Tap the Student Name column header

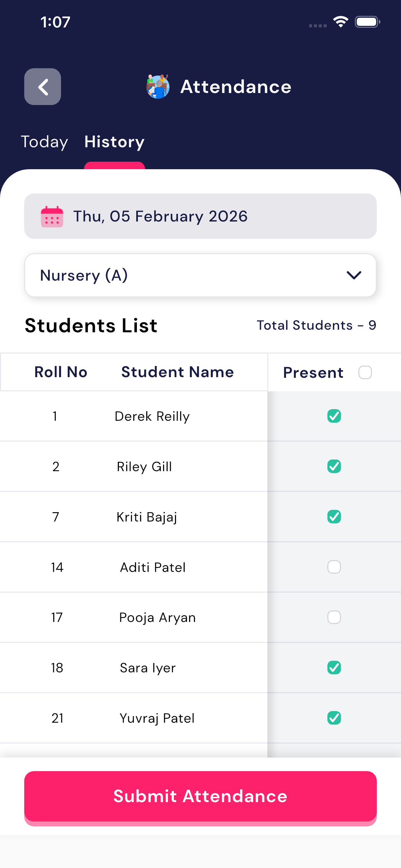177,372
